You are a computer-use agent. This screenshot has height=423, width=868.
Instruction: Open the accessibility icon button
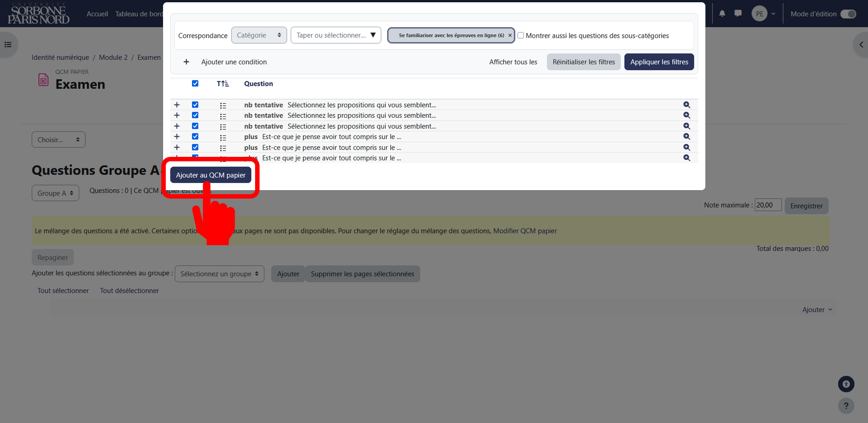coord(846,384)
